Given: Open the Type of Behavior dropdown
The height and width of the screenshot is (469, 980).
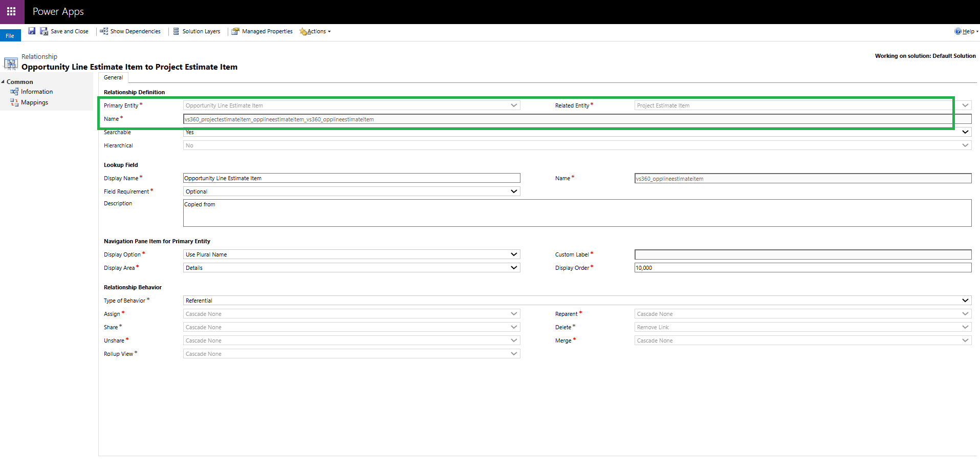Looking at the screenshot, I should pyautogui.click(x=577, y=301).
